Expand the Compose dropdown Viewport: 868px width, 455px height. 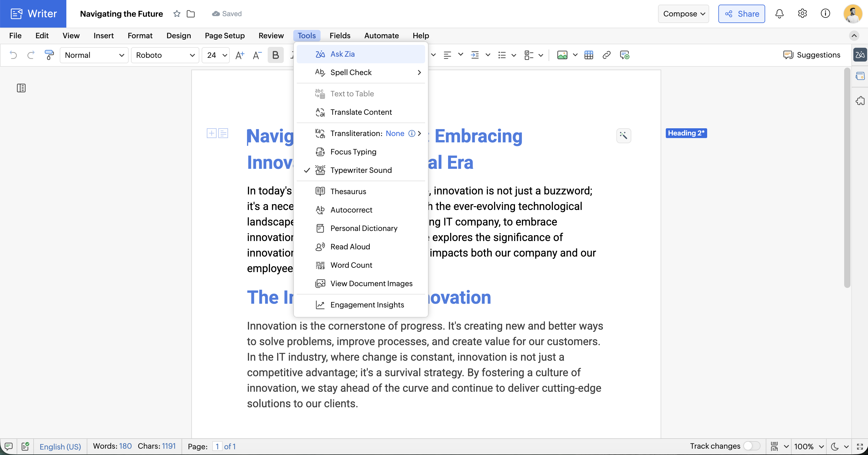pyautogui.click(x=683, y=14)
